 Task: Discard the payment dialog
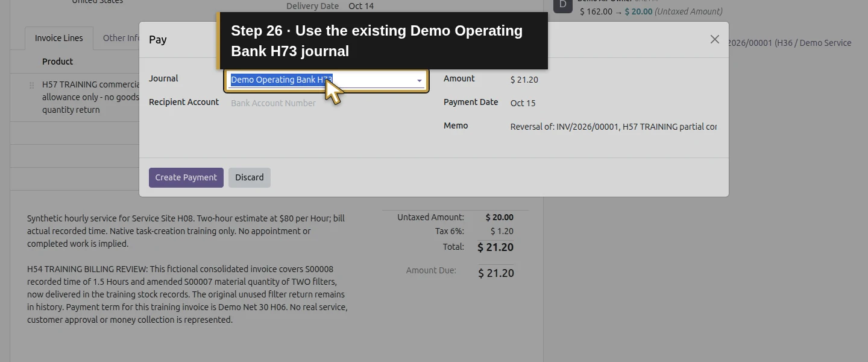[250, 177]
